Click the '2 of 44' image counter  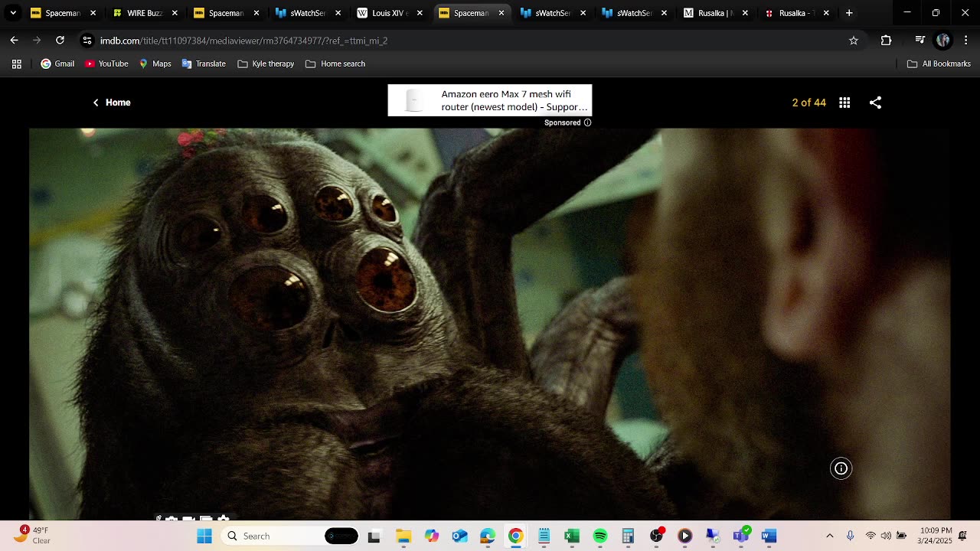[808, 103]
